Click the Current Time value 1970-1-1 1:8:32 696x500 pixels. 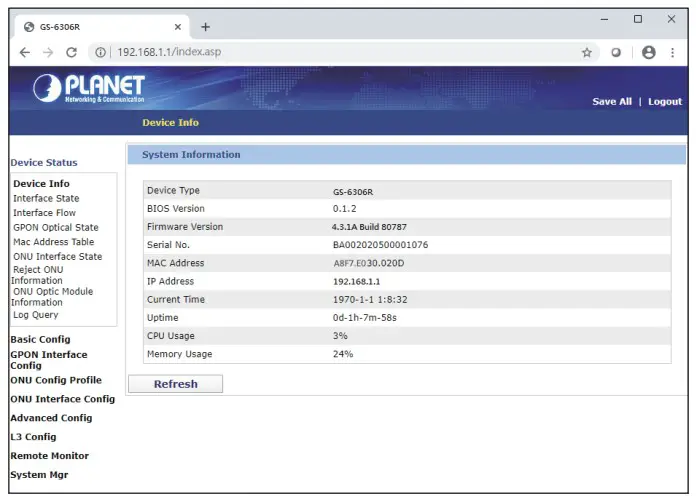pyautogui.click(x=370, y=300)
